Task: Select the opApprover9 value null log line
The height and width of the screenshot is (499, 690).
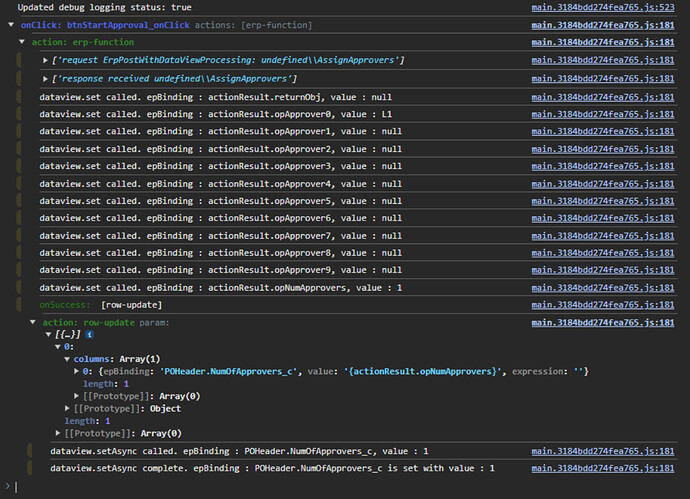Action: (x=220, y=270)
